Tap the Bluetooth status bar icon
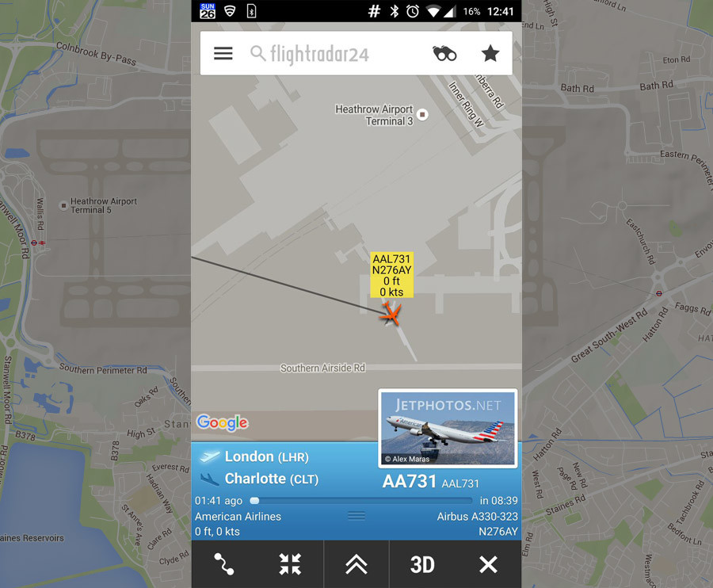Screen dimensions: 713x588 [395, 11]
